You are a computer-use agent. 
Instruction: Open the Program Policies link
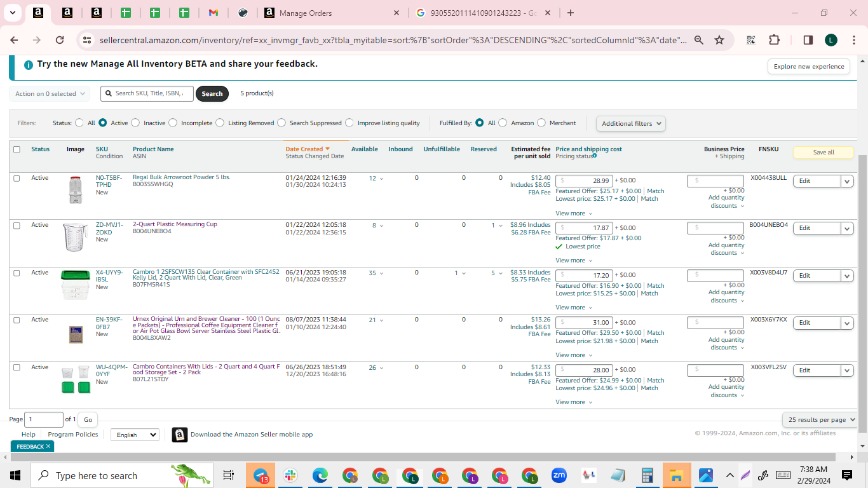(73, 435)
